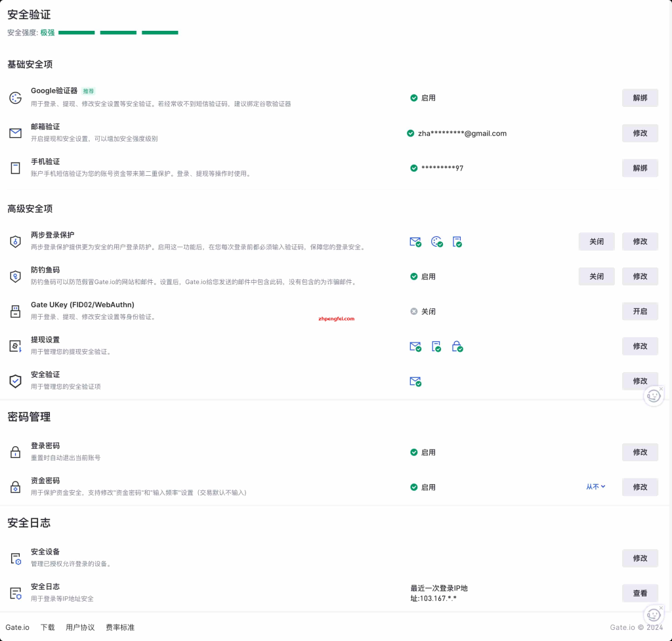Screen dimensions: 672x641
Task: Enable Gate UKey with 开启 button
Action: [640, 312]
